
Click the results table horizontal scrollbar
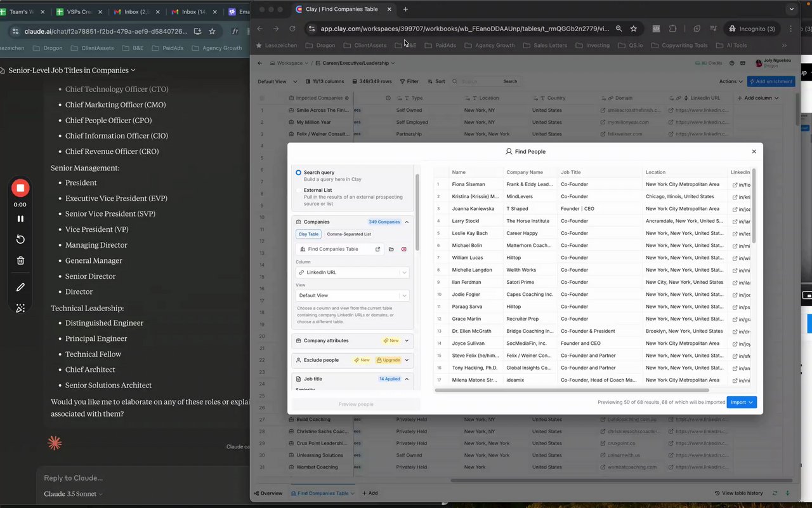point(572,390)
